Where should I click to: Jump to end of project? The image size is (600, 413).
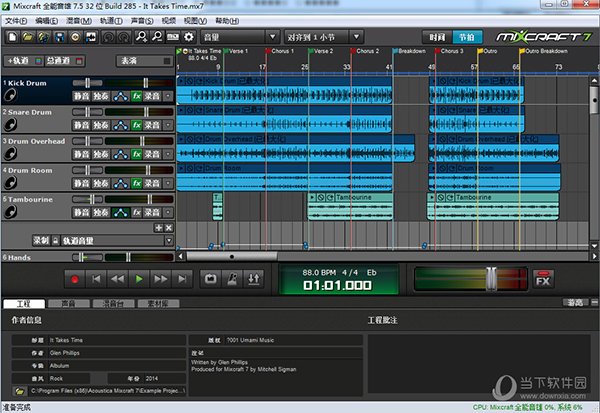[x=182, y=279]
